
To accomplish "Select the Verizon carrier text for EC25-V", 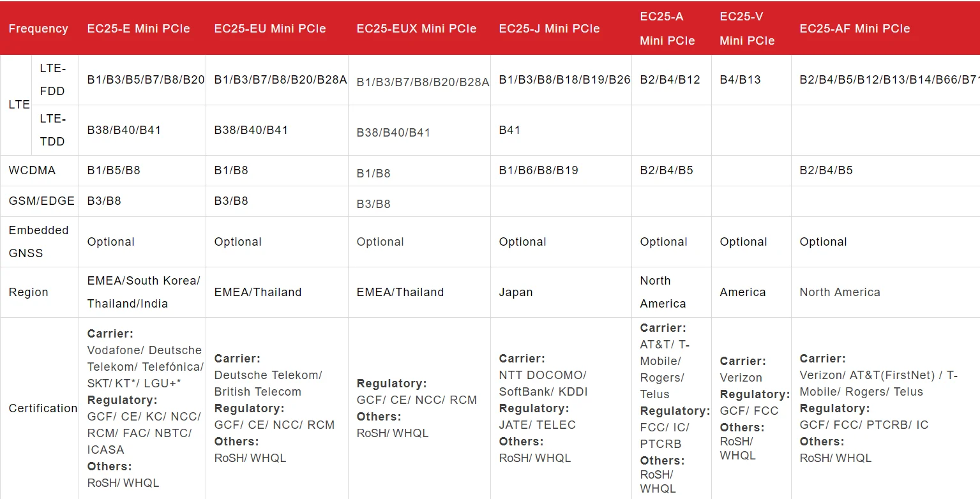I will click(741, 378).
